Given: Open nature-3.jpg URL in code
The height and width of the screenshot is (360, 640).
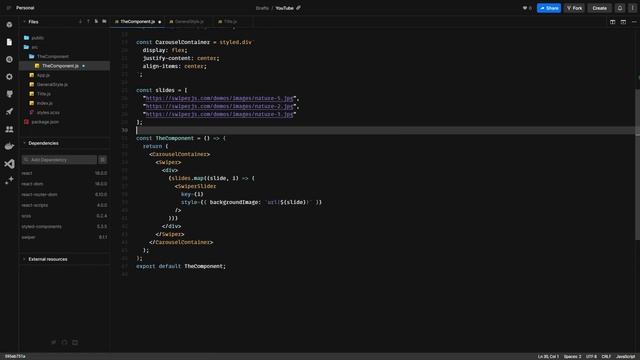Looking at the screenshot, I should [219, 114].
